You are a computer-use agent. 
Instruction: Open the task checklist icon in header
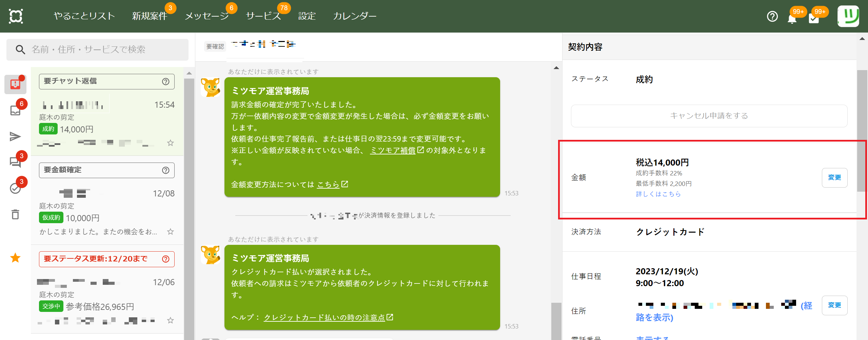[813, 18]
